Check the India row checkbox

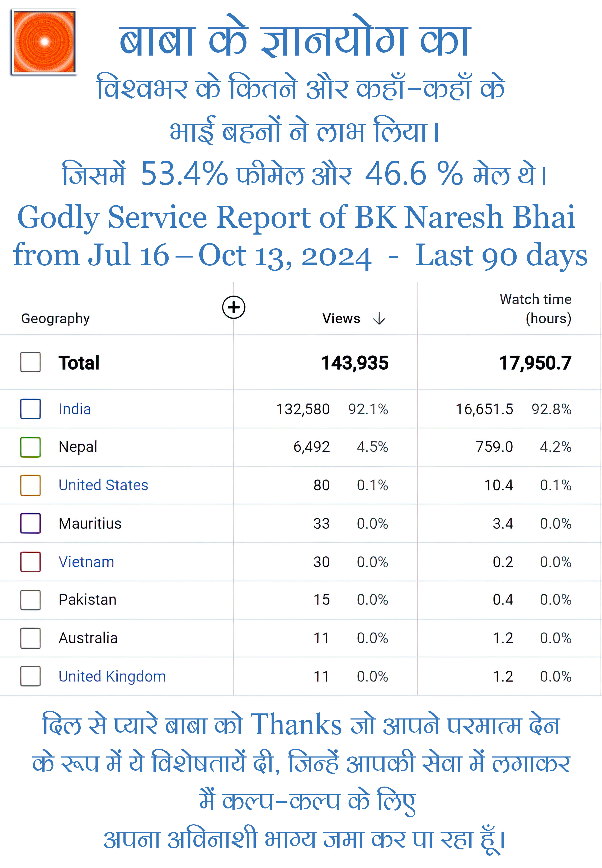[30, 409]
